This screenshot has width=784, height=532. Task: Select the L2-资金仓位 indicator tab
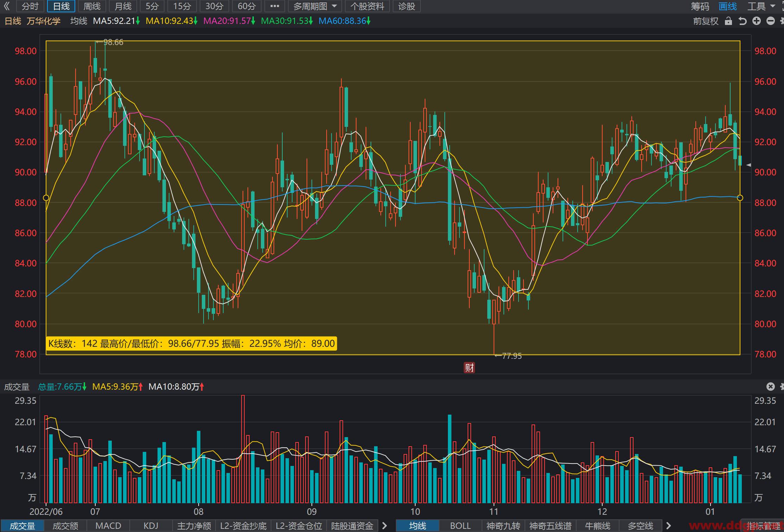click(299, 526)
